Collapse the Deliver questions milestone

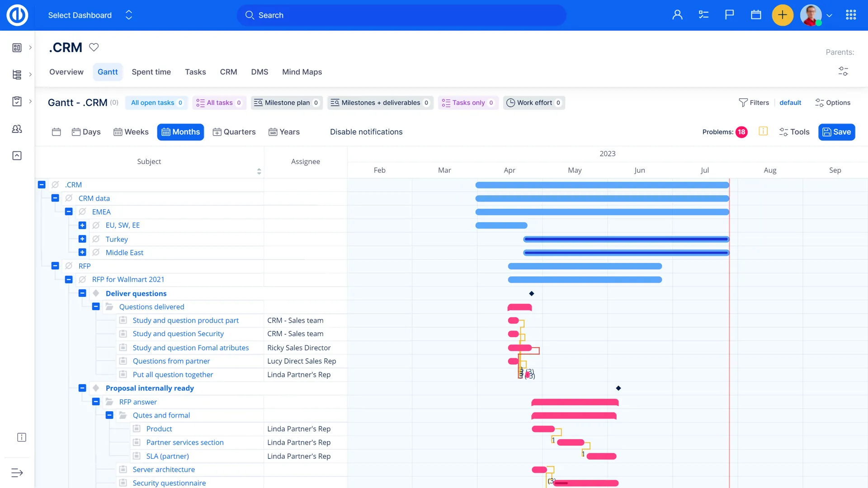82,293
